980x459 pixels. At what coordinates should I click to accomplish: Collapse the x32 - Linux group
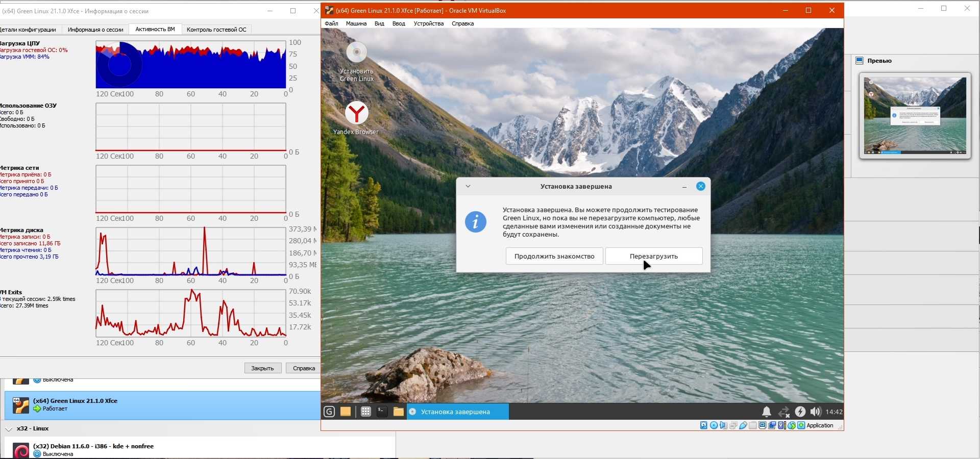click(x=9, y=429)
